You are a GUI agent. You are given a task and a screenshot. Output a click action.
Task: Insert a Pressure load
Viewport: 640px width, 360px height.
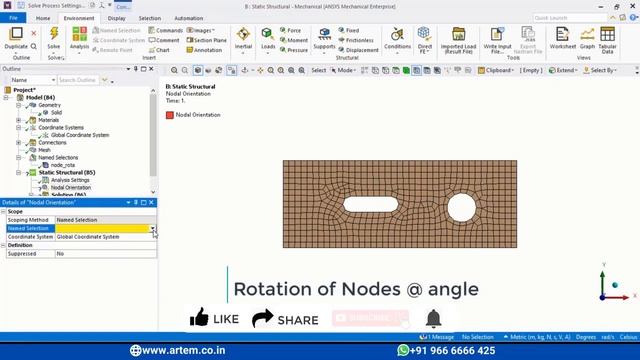[x=293, y=50]
